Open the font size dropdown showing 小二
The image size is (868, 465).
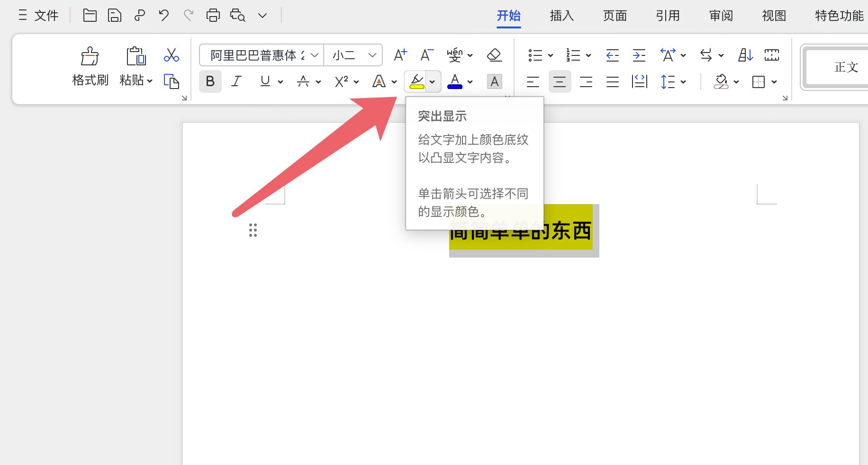click(353, 54)
